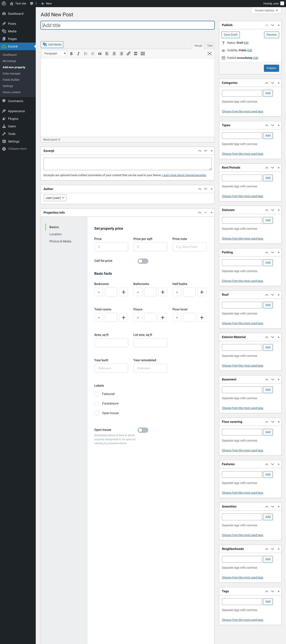This screenshot has height=644, width=286.
Task: Expand the Screen Options panel
Action: [266, 10]
